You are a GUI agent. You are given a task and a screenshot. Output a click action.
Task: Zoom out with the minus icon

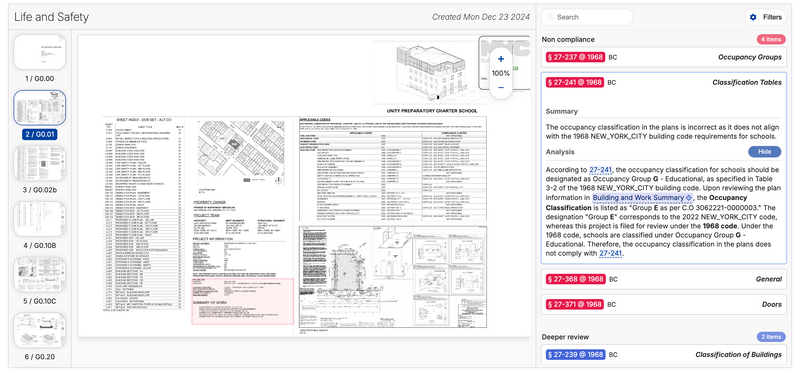pyautogui.click(x=501, y=87)
